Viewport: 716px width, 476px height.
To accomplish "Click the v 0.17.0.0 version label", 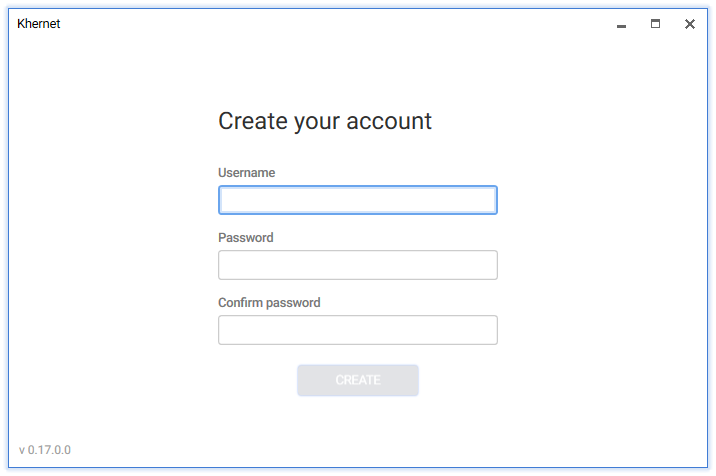I will (x=45, y=450).
